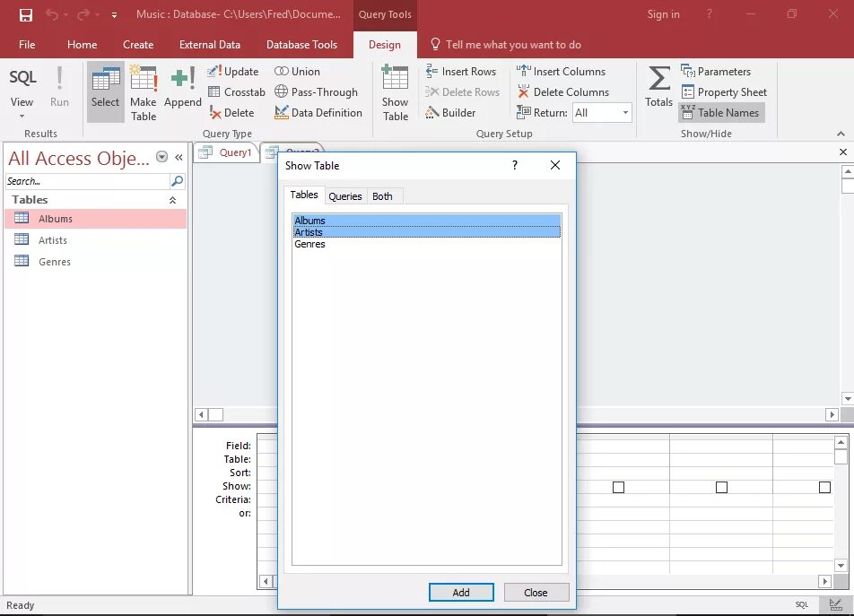
Task: Select Artists in Show Table list
Action: pos(426,232)
